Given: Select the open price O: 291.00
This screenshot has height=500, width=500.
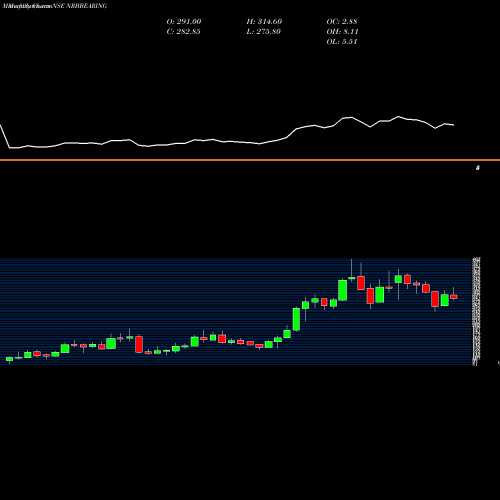Looking at the screenshot, I should coord(184,22).
